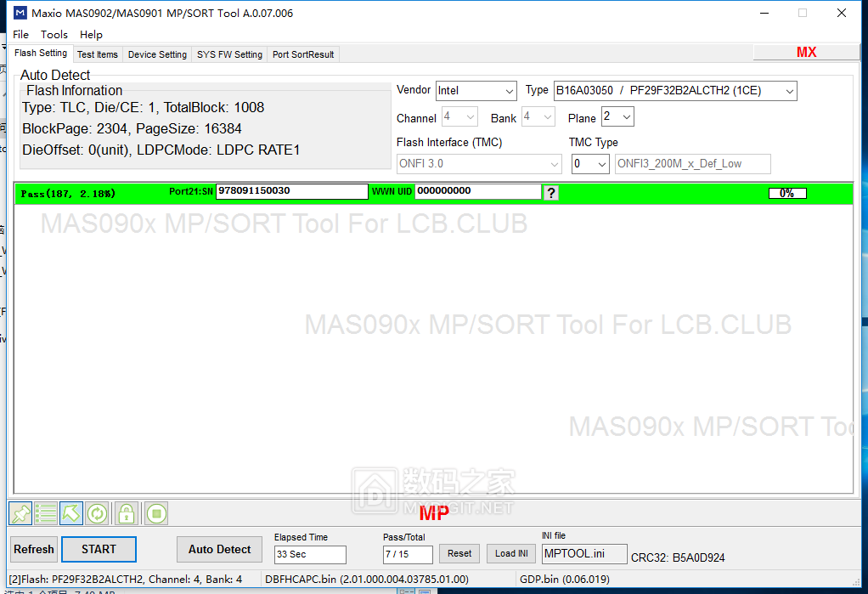This screenshot has width=868, height=594.
Task: Click the Maxio app icon in title bar
Action: pyautogui.click(x=20, y=13)
